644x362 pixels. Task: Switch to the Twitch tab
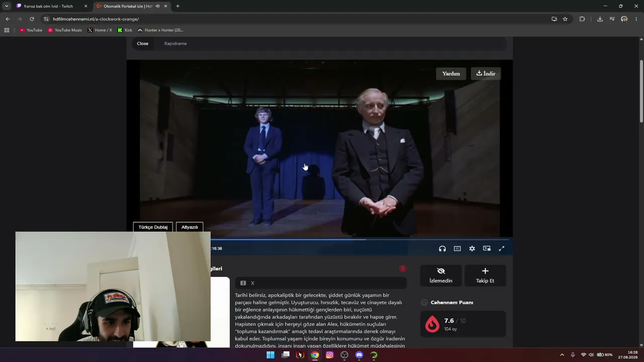pyautogui.click(x=52, y=6)
